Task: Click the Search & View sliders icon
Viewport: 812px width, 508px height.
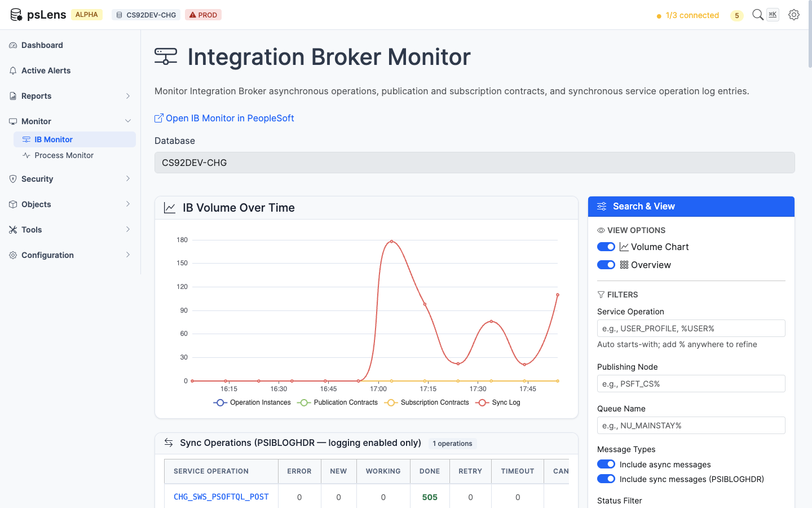Action: 602,207
